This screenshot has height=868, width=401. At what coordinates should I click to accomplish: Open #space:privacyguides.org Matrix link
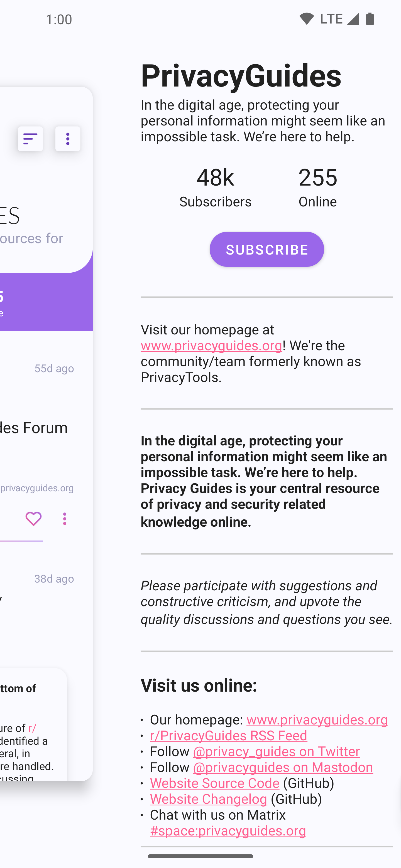[228, 831]
